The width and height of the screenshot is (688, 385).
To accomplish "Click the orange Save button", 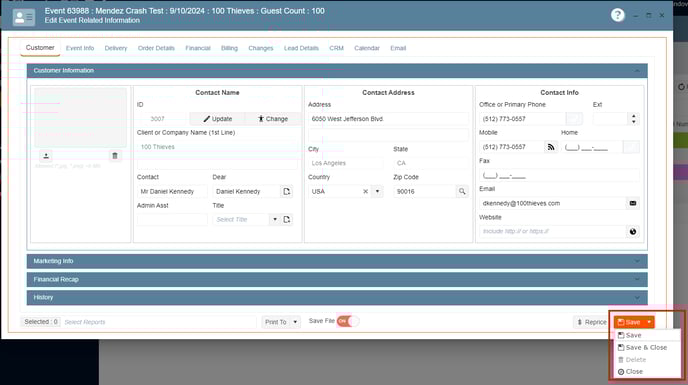I will tap(629, 322).
